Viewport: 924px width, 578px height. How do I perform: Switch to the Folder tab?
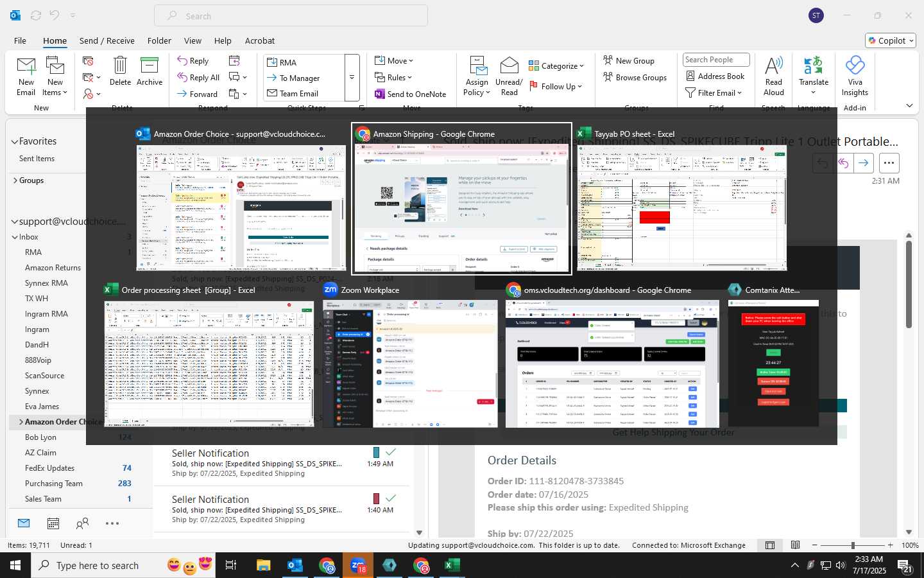[x=159, y=40]
